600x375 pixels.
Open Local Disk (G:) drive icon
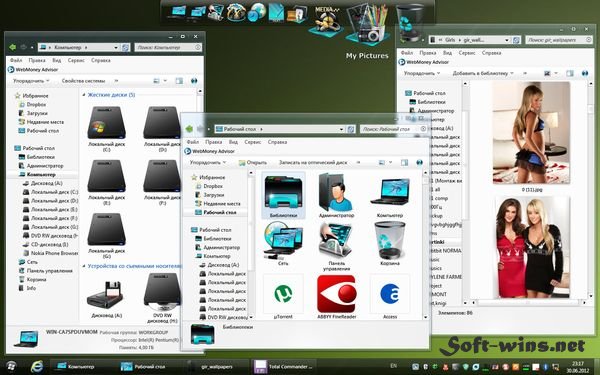click(106, 230)
